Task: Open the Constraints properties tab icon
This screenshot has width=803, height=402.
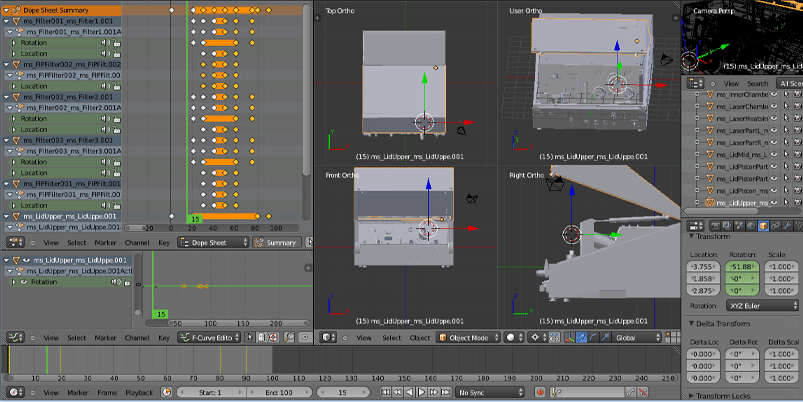Action: [775, 226]
